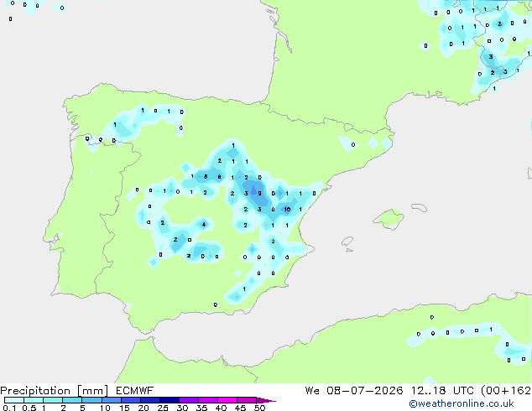The width and height of the screenshot is (532, 411).
Task: Click the '10' precipitation value on map
Action: tap(287, 209)
